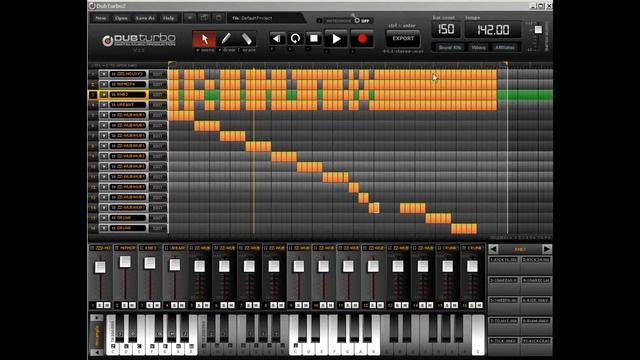640x360 pixels.
Task: Mute mixer channel 1
Action: [x=107, y=305]
